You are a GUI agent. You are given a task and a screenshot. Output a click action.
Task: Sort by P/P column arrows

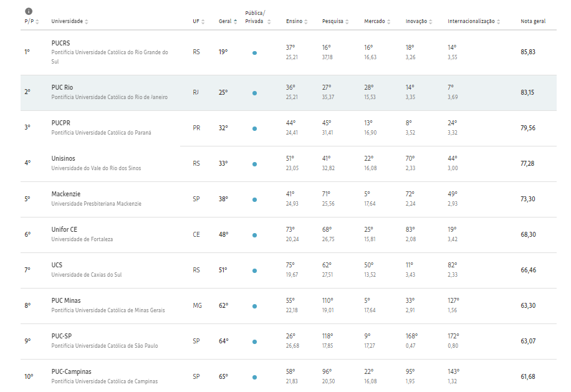click(37, 22)
